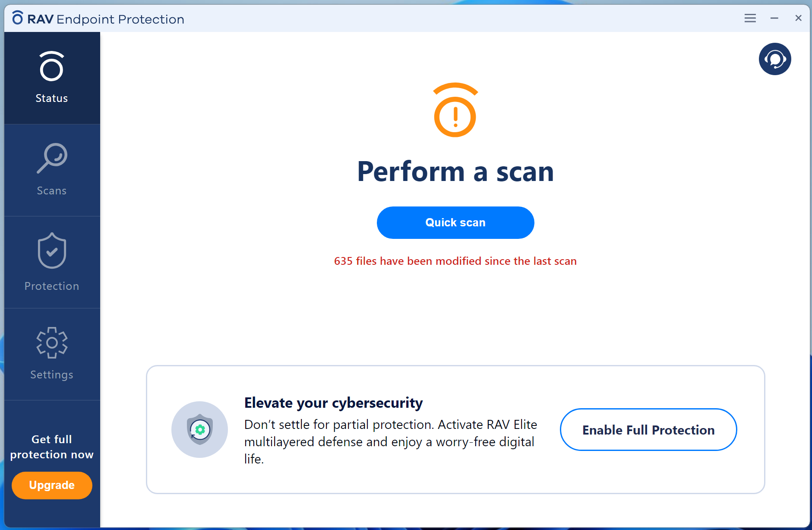812x530 pixels.
Task: Click the Elevate your cybersecurity card
Action: [455, 430]
